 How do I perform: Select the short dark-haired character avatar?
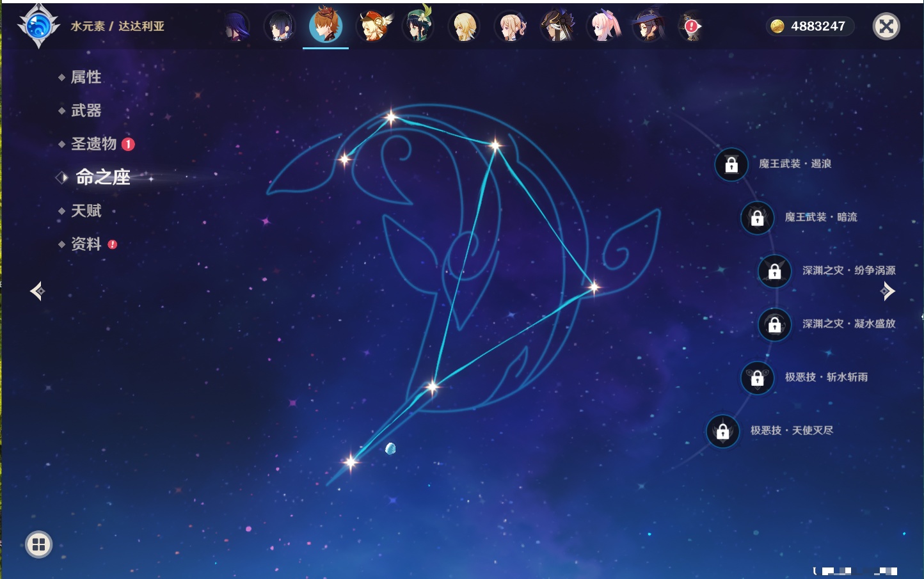click(280, 27)
